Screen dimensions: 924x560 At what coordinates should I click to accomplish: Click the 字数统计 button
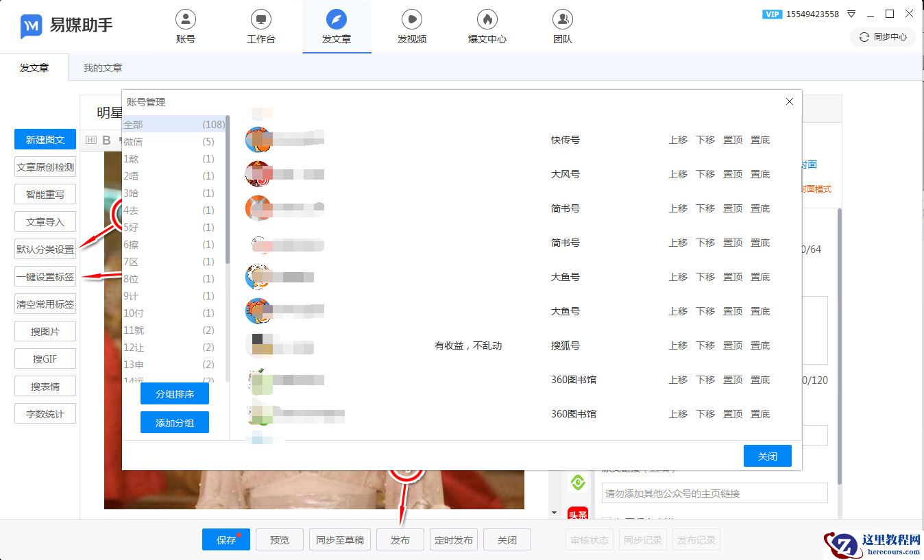pos(45,414)
